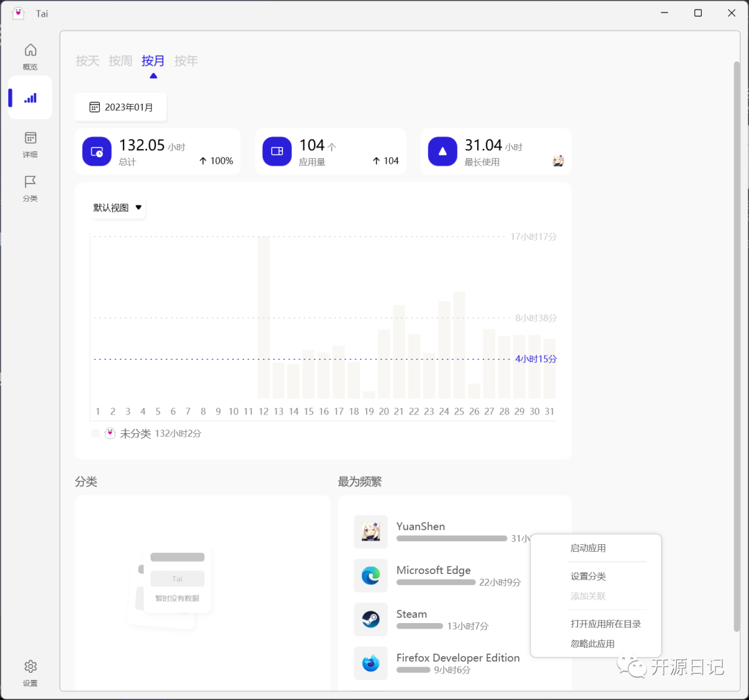The width and height of the screenshot is (749, 700).
Task: Switch to the 按年 tab
Action: [186, 61]
